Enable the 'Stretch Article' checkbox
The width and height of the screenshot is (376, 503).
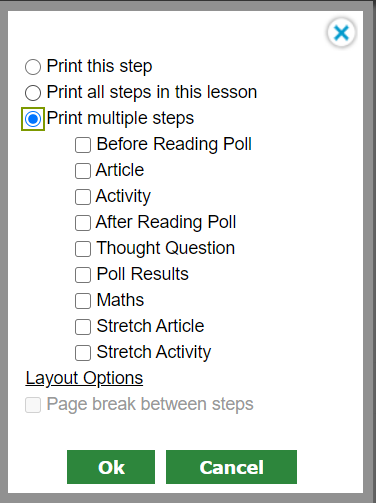click(83, 327)
